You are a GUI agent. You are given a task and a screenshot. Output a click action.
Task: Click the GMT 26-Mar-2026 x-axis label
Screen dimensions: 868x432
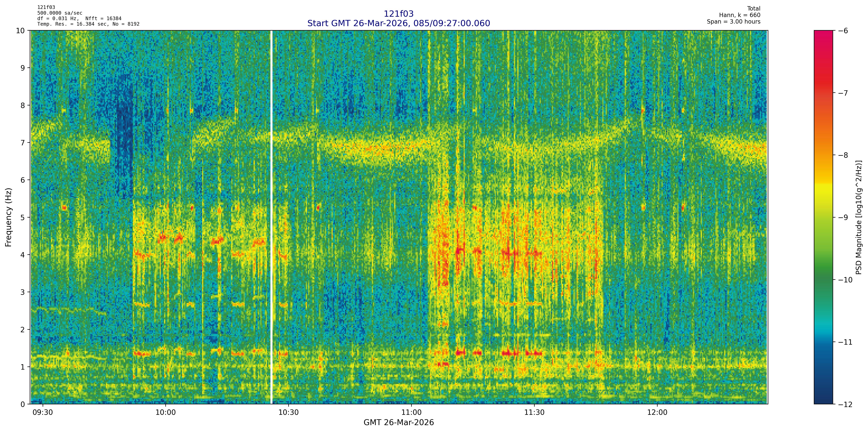[x=399, y=423]
